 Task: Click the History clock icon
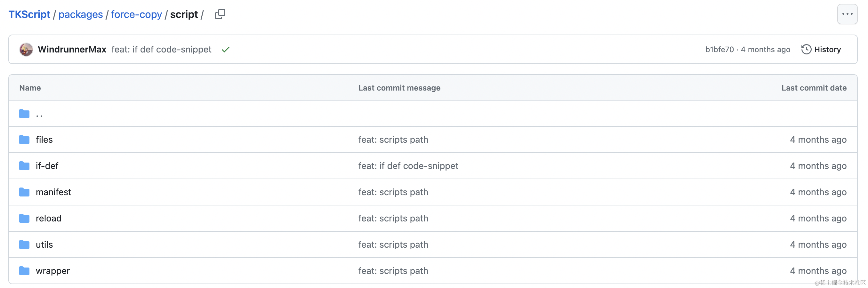pos(806,50)
